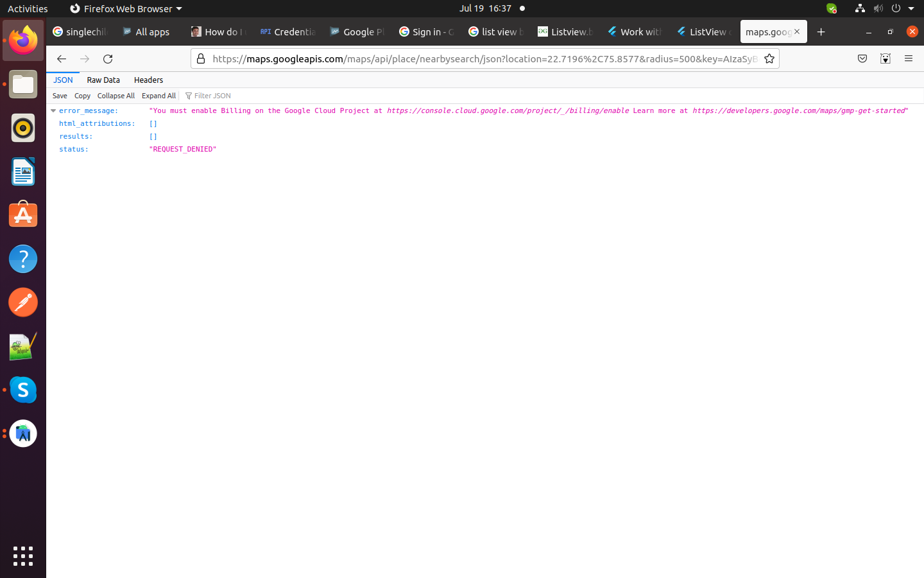
Task: Click the muted volume icon
Action: (x=878, y=8)
